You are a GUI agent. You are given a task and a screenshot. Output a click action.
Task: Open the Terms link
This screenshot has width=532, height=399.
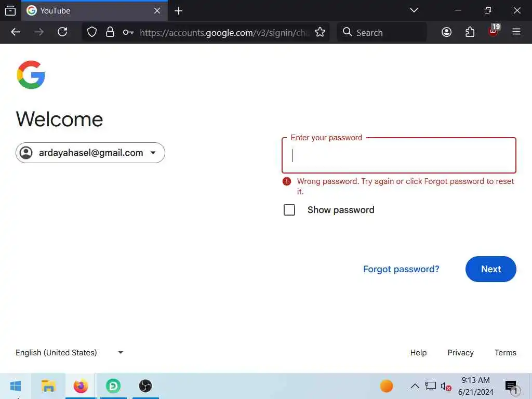point(505,353)
